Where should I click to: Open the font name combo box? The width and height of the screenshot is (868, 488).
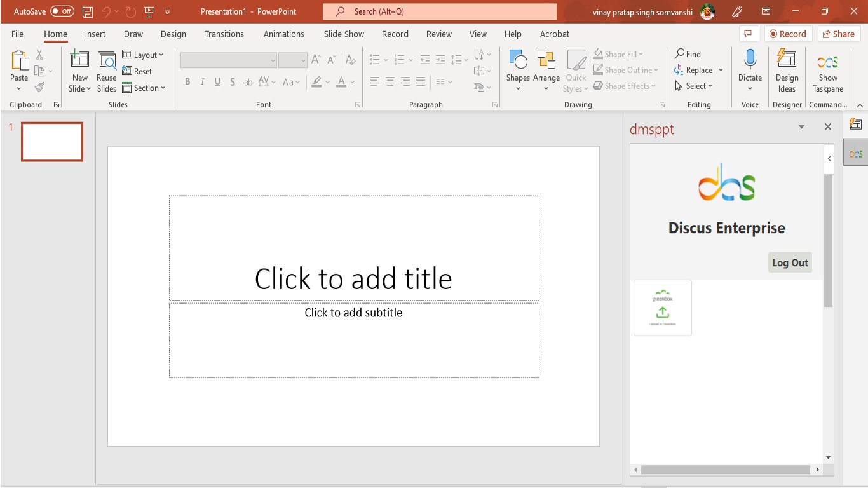coord(229,60)
